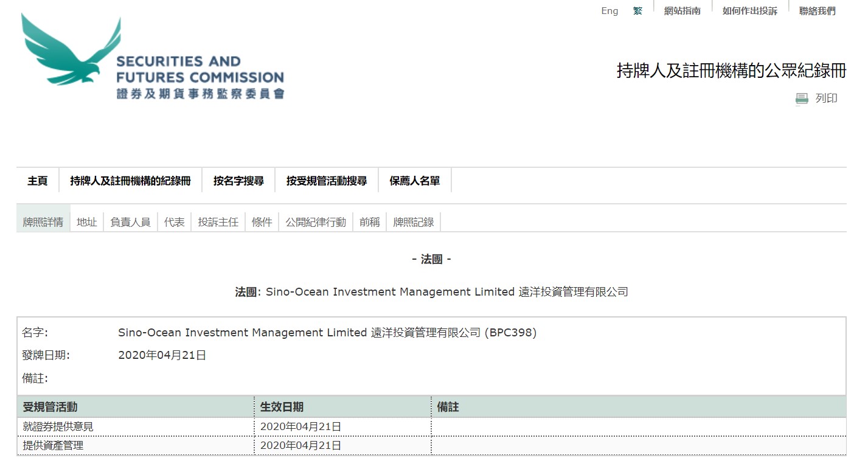868x472 pixels.
Task: Click the 發牌日期 value 2020年04月21日
Action: [x=162, y=355]
